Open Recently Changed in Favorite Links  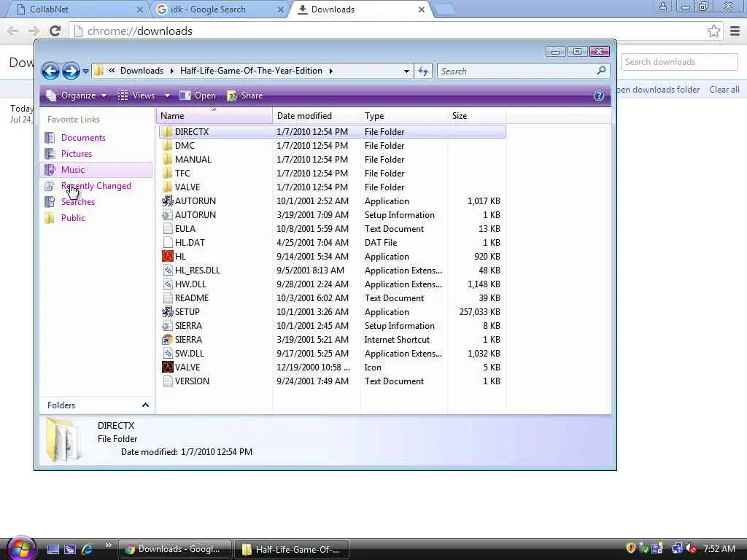tap(96, 186)
